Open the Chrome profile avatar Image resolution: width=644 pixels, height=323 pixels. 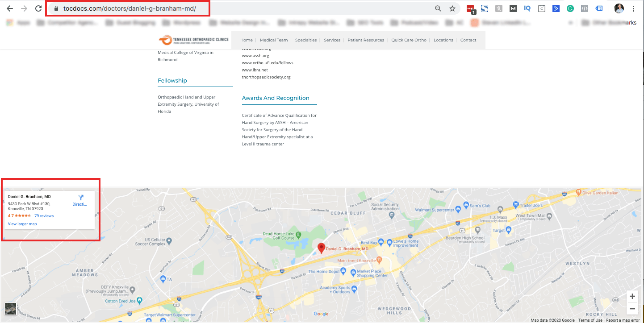point(619,8)
